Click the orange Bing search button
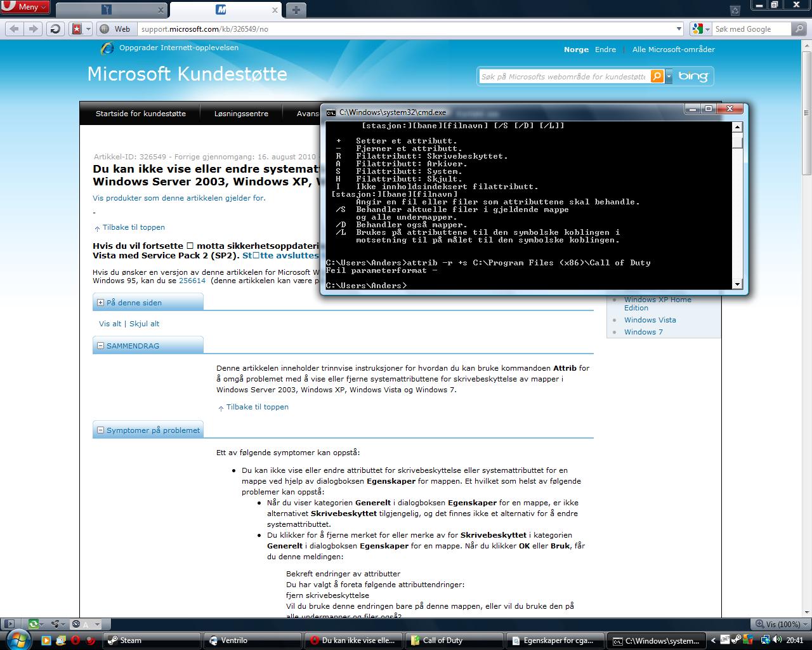Viewport: 812px width, 650px height. (x=658, y=76)
